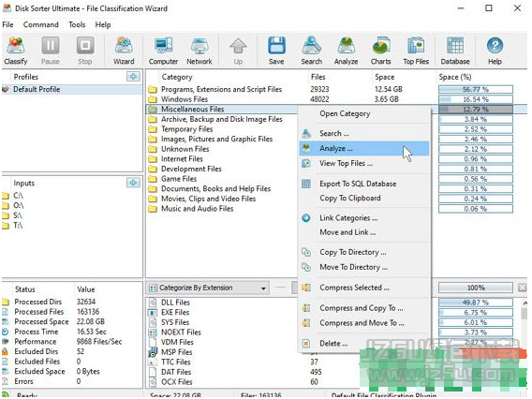
Task: Choose Move To Directory ... entry
Action: click(x=363, y=267)
